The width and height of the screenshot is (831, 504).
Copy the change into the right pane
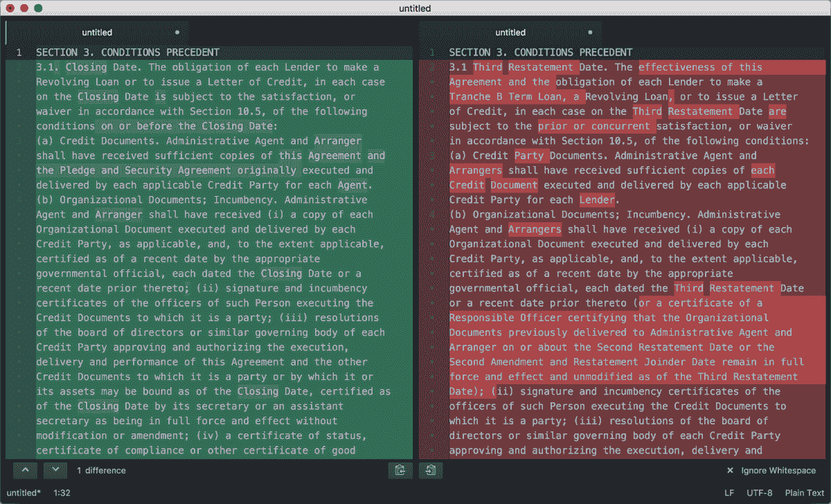click(x=430, y=470)
